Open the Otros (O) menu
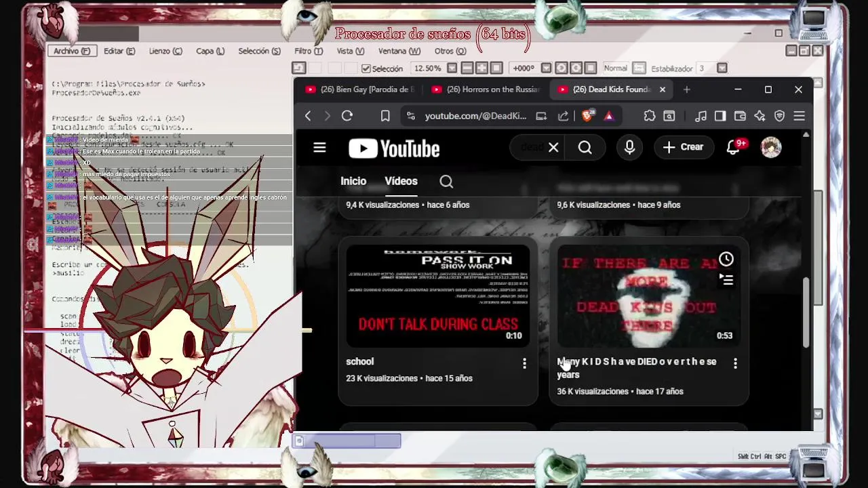Screen dimensions: 868x488 [x=450, y=51]
